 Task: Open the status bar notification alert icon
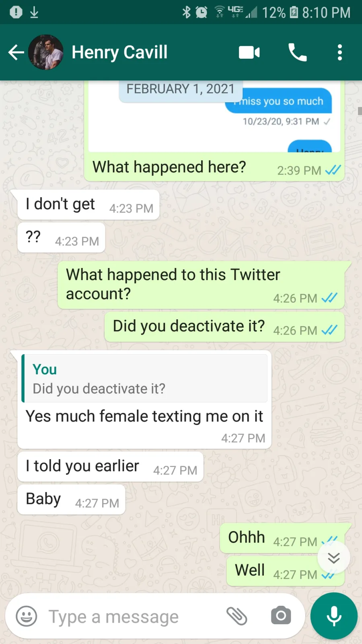16,12
